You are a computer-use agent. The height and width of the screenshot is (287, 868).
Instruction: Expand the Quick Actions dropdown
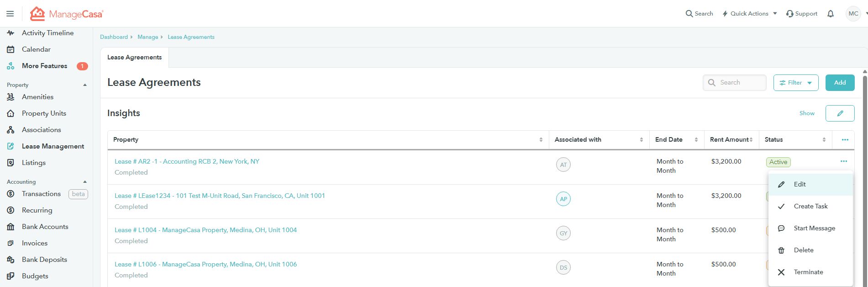pyautogui.click(x=749, y=14)
